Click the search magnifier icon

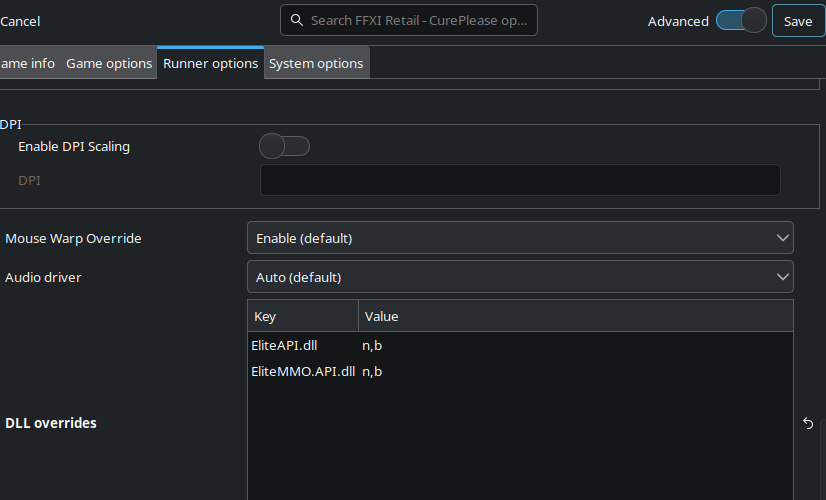[297, 20]
